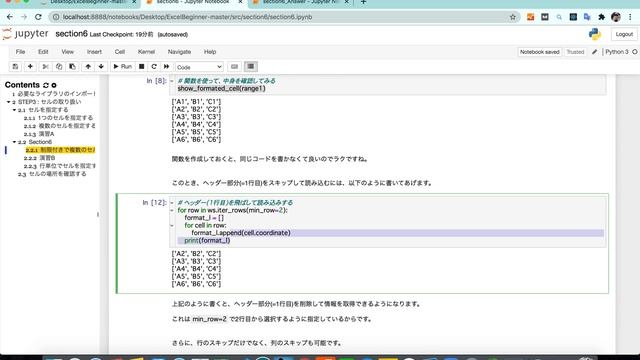Restart the kernel with the circular arrow
The width and height of the screenshot is (640, 360).
(x=154, y=67)
